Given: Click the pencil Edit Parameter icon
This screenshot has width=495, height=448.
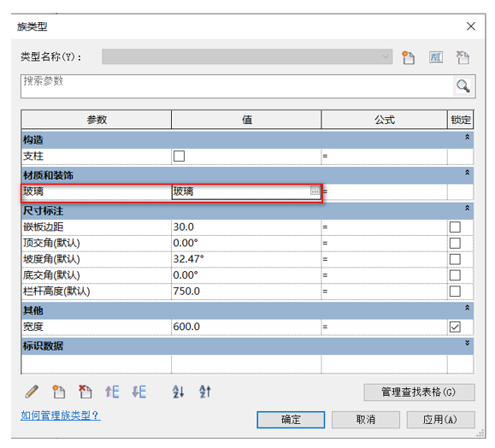Looking at the screenshot, I should click(x=32, y=392).
